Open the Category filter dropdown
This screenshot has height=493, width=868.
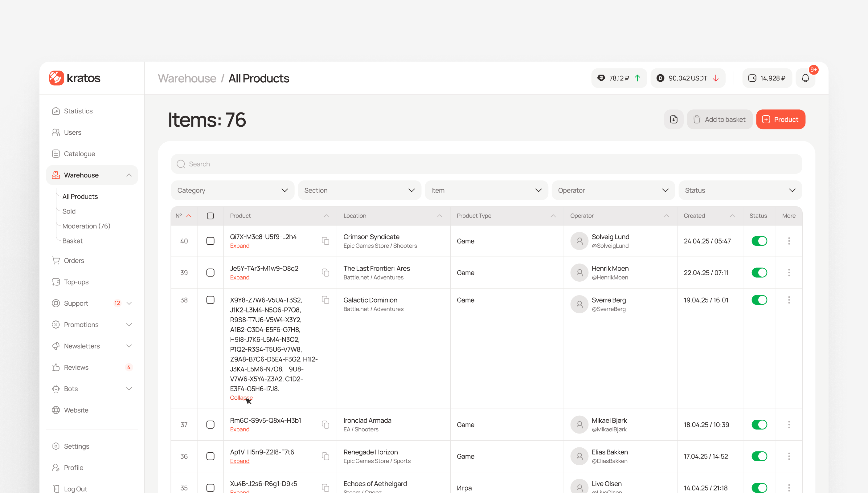coord(233,190)
